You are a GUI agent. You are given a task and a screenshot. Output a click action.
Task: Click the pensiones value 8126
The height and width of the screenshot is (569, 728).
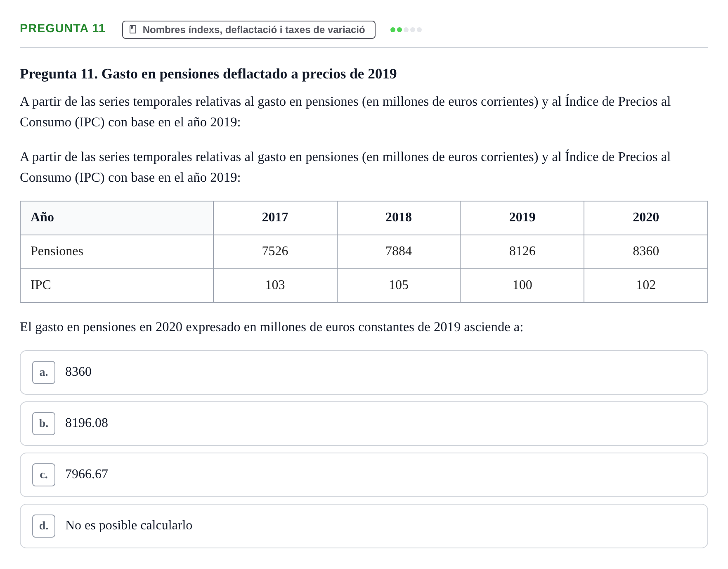[522, 252]
